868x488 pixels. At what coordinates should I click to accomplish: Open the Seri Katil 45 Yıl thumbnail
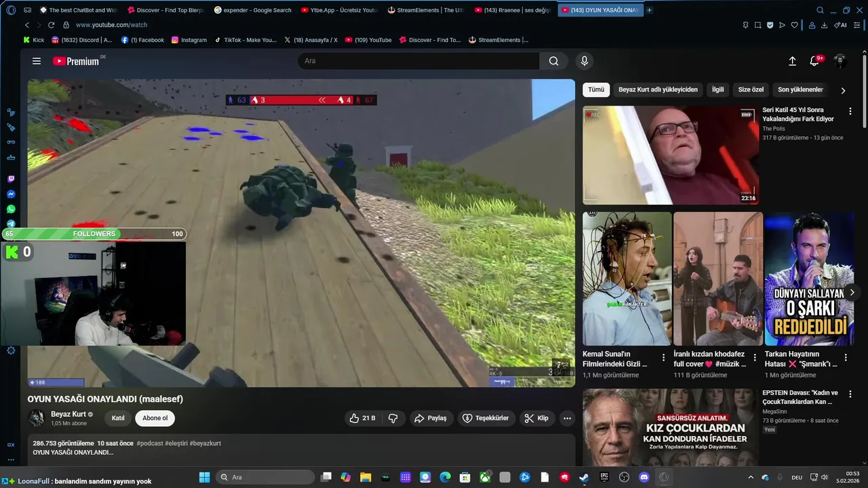click(x=671, y=155)
